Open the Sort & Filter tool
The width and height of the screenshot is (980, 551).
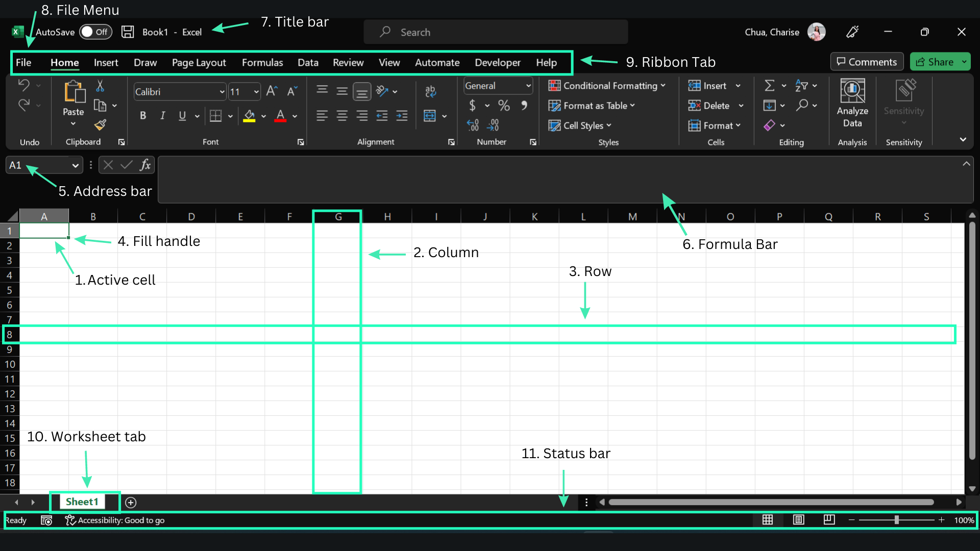click(802, 86)
